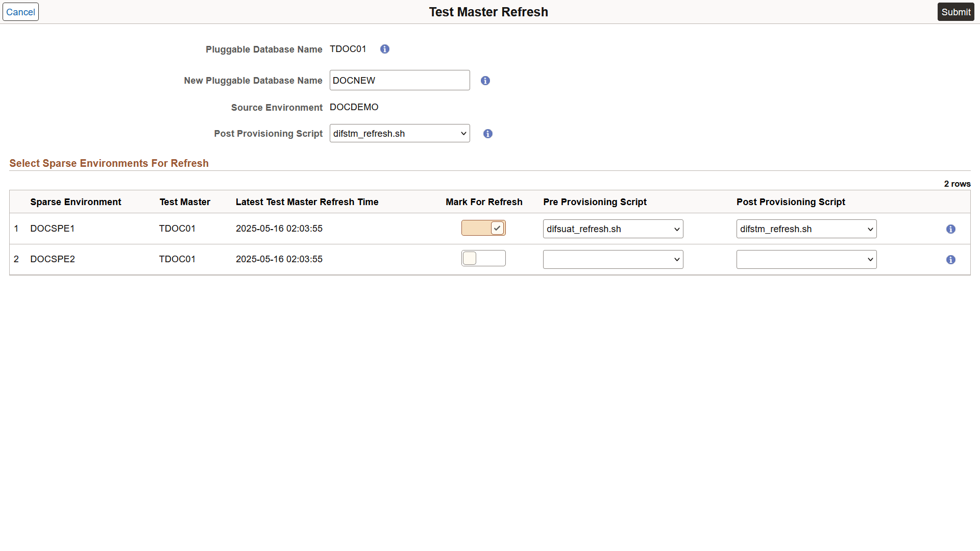Click the info icon beside Pluggable Database Name
The height and width of the screenshot is (551, 980).
[384, 49]
